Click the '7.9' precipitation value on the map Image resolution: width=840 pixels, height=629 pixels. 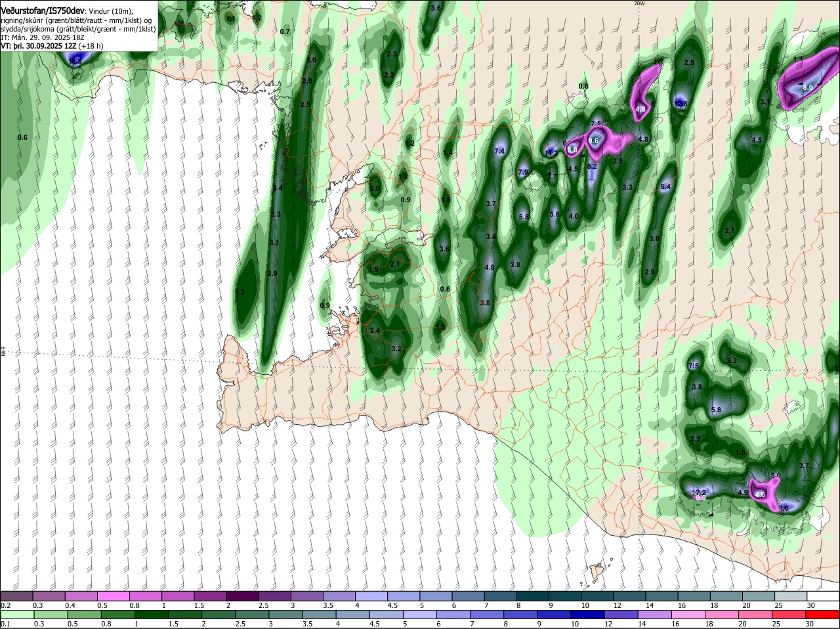[x=523, y=173]
